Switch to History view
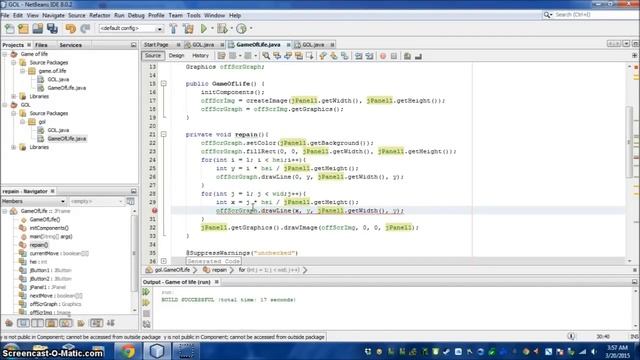Screen dimensions: 640x360 tap(200, 56)
